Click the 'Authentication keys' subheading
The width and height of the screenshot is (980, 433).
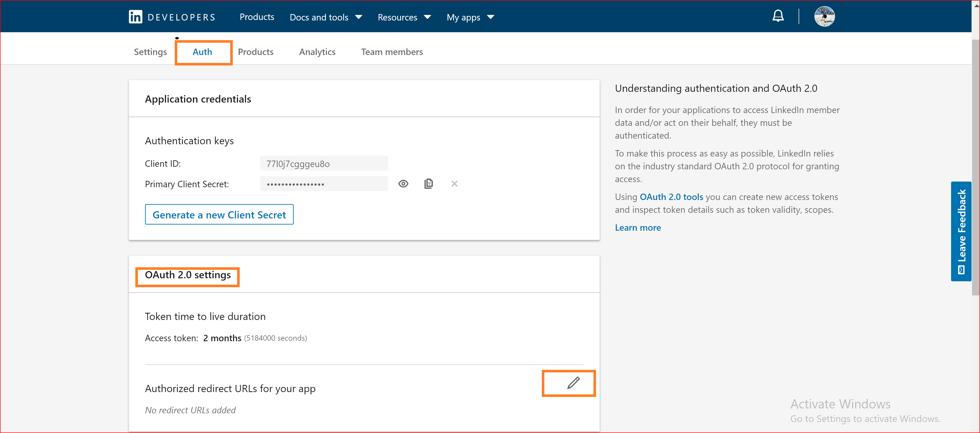click(189, 141)
